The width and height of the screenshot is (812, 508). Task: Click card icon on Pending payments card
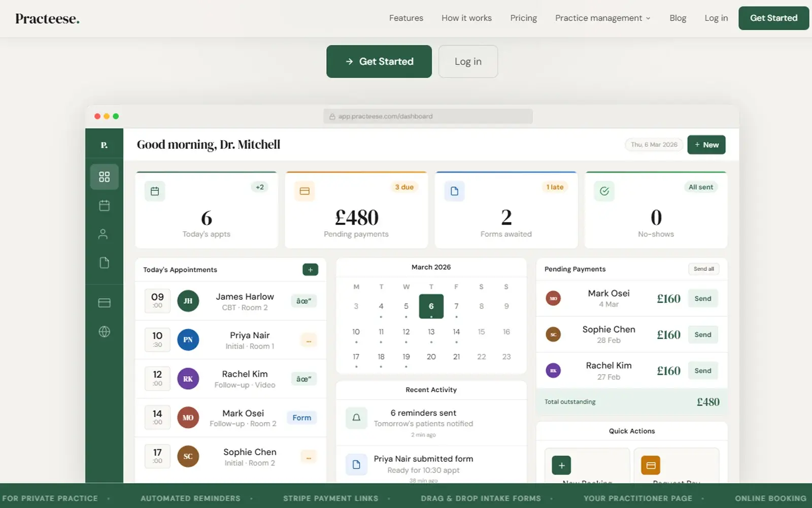(304, 191)
